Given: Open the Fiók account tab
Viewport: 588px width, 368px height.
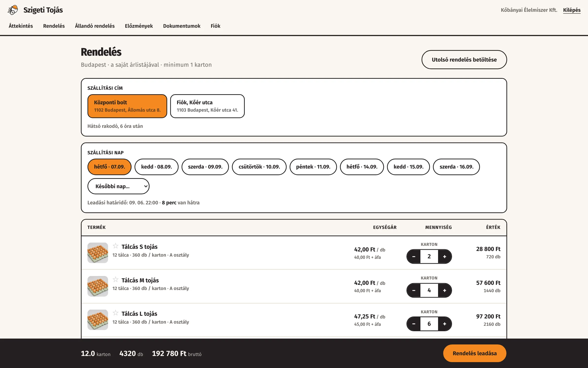Looking at the screenshot, I should coord(216,26).
